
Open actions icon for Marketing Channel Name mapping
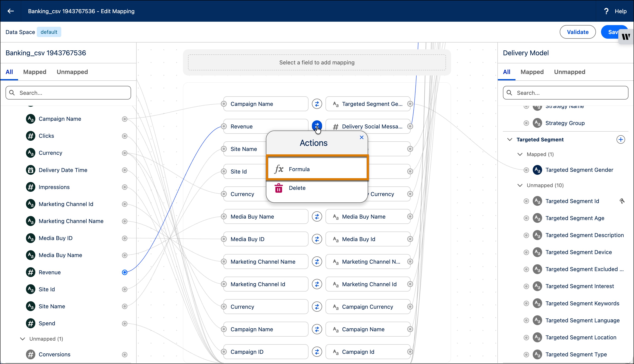click(317, 262)
